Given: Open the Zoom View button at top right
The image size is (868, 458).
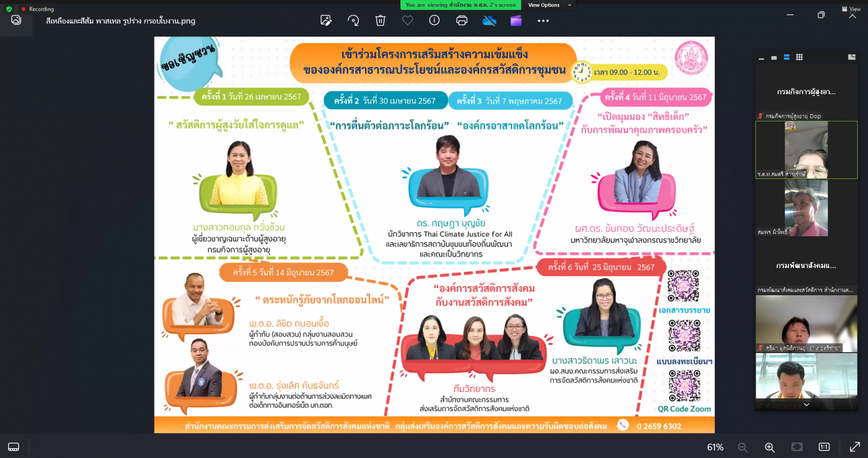Looking at the screenshot, I should click(851, 9).
